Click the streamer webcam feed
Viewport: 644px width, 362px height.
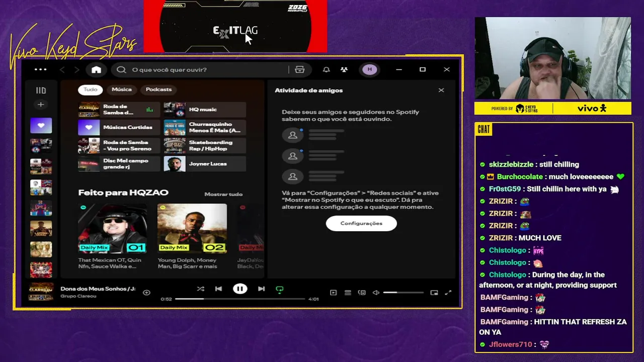coord(552,58)
